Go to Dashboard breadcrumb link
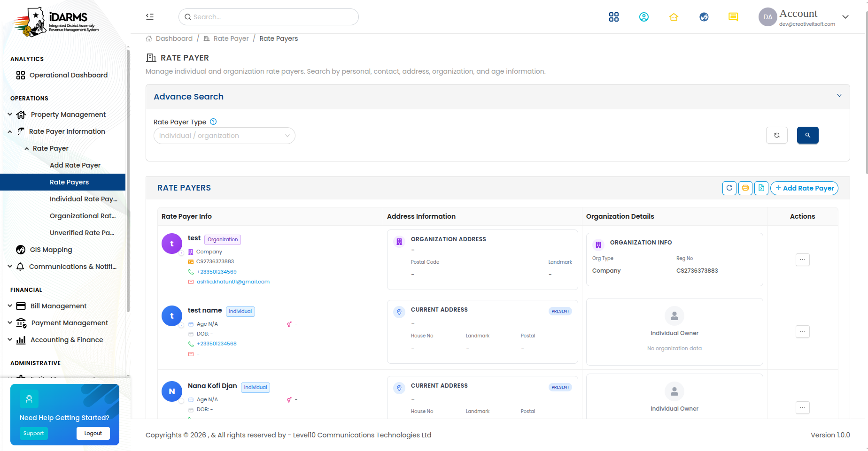868x451 pixels. [174, 38]
